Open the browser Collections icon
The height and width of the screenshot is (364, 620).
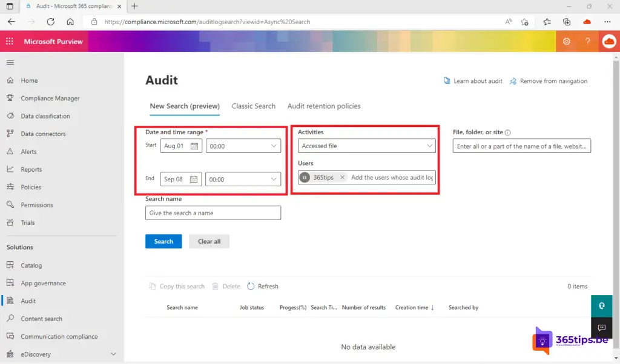click(567, 22)
